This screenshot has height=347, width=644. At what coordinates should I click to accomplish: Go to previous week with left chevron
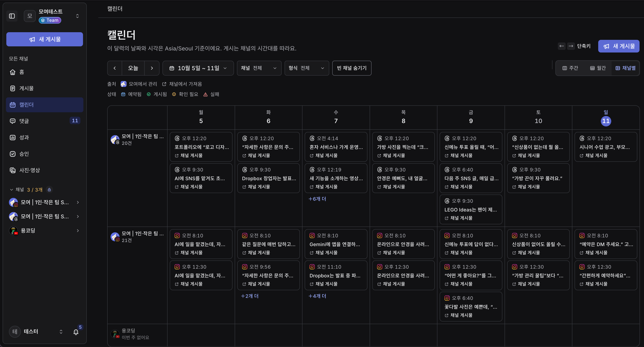[115, 68]
